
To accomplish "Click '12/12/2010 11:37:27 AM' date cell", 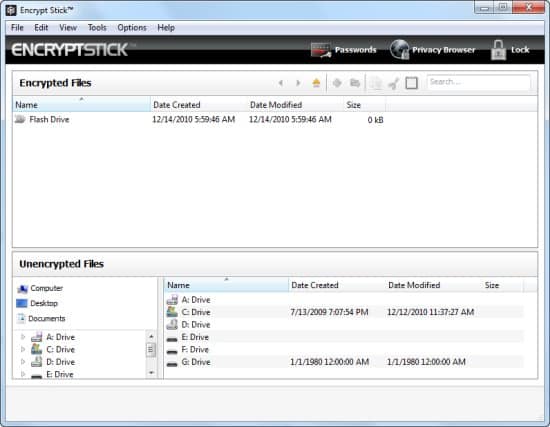I will pyautogui.click(x=430, y=312).
